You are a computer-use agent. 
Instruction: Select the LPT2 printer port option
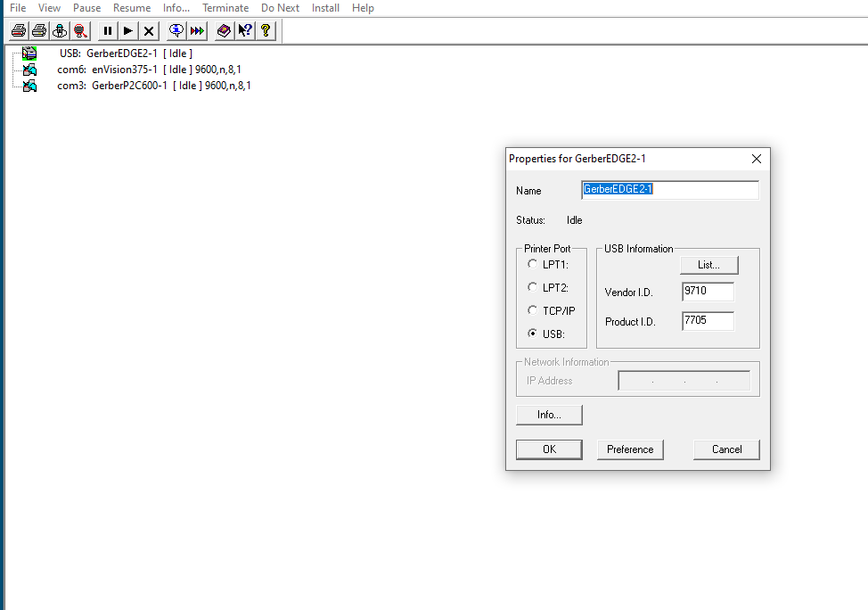point(548,287)
